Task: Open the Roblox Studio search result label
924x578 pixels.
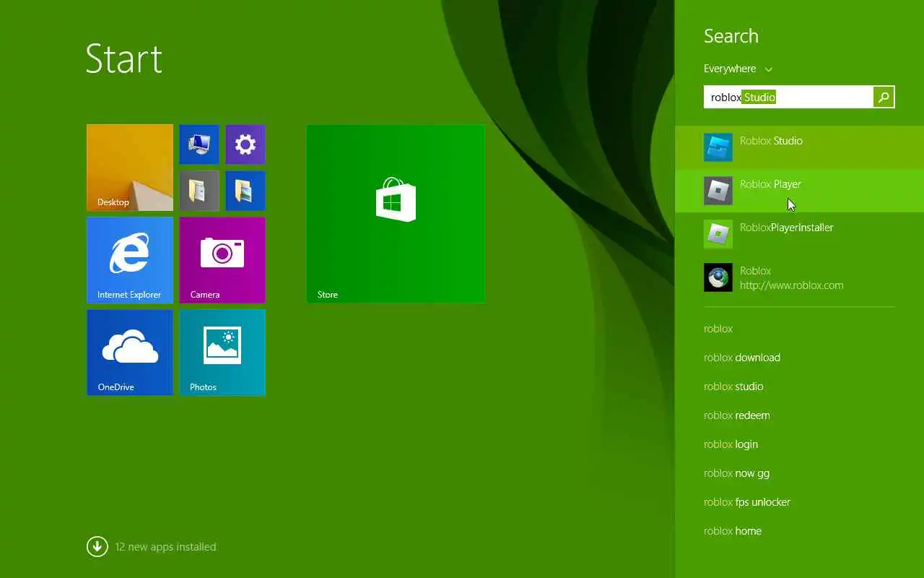Action: (x=771, y=141)
